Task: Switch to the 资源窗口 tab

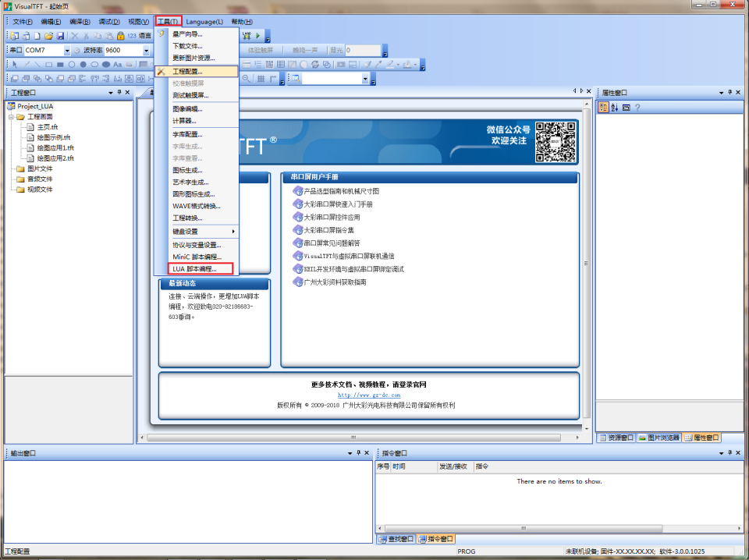Action: (x=616, y=438)
